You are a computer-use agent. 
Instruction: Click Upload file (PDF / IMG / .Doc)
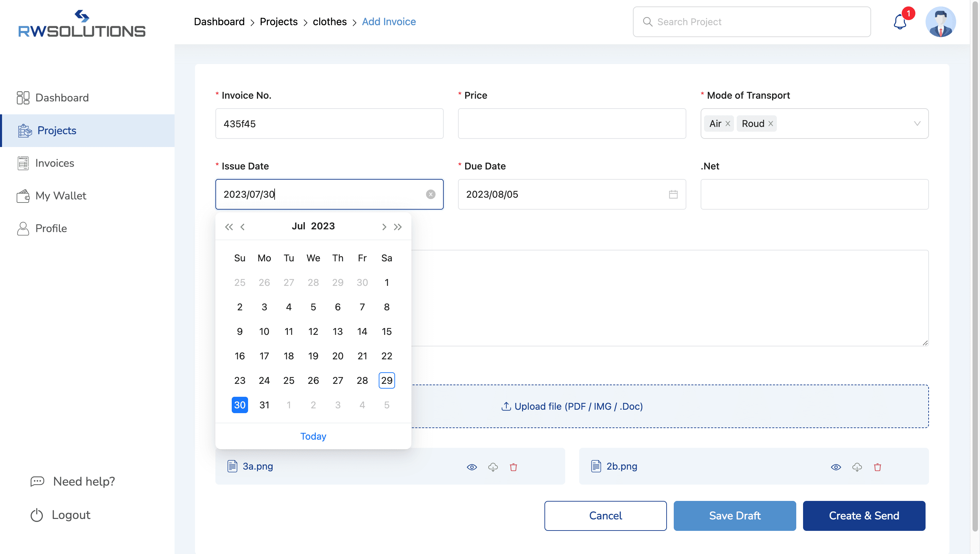572,407
